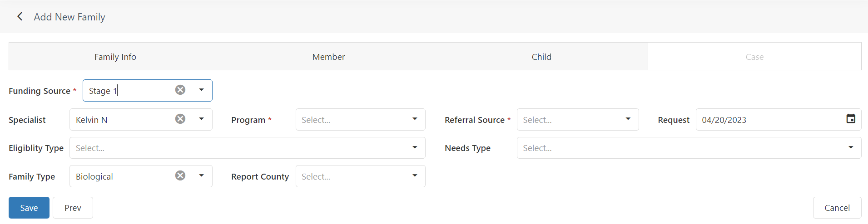Image resolution: width=868 pixels, height=224 pixels.
Task: Click the blue Save button
Action: pos(29,208)
